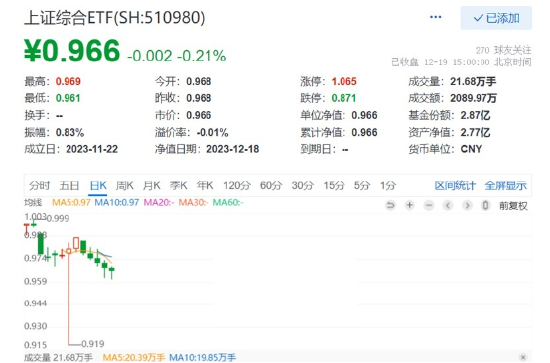Viewport: 550px width, 363px height.
Task: Zoom in chart with plus icon
Action: point(409,205)
